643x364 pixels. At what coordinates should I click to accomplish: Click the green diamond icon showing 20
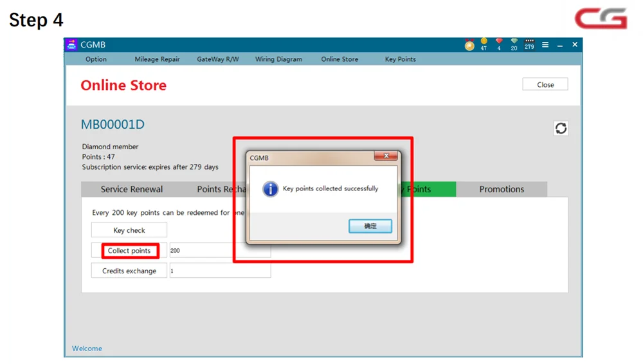tap(514, 44)
